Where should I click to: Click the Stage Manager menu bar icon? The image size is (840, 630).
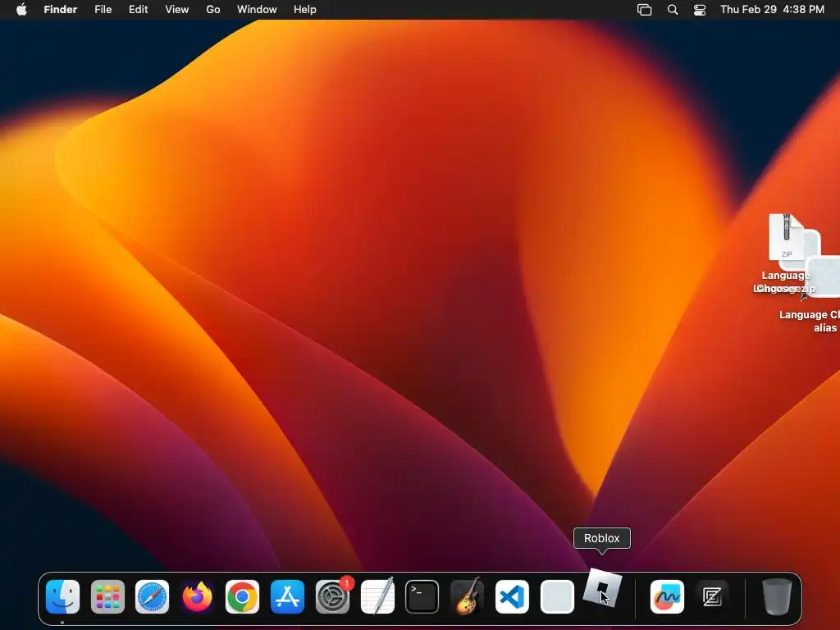click(645, 10)
